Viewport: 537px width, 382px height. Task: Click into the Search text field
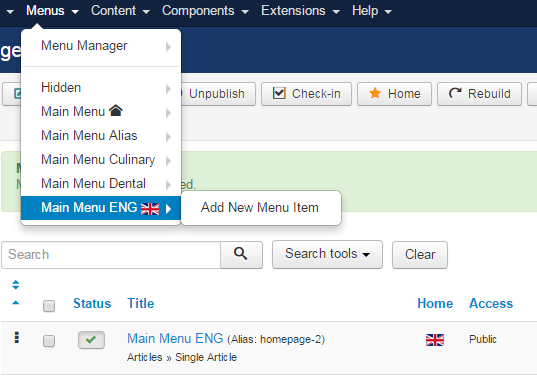coord(111,255)
